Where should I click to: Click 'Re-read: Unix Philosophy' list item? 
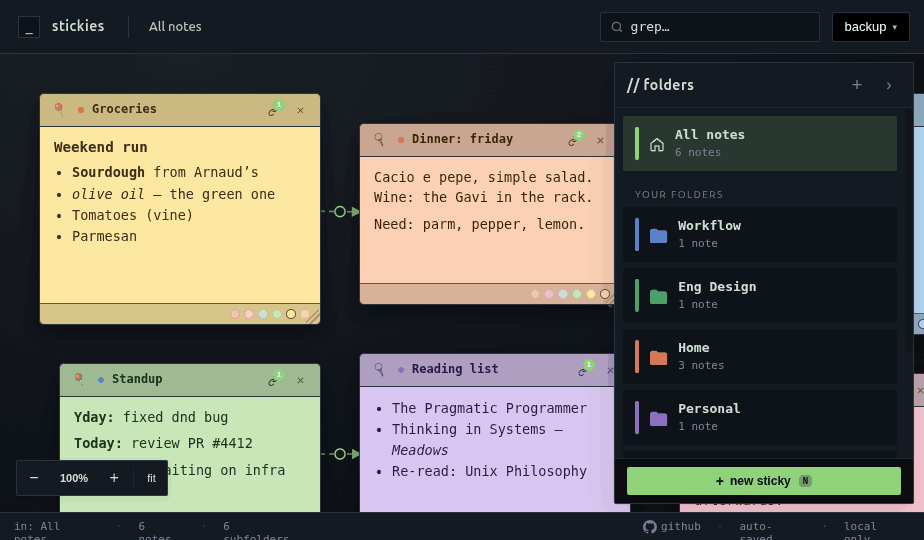(490, 472)
